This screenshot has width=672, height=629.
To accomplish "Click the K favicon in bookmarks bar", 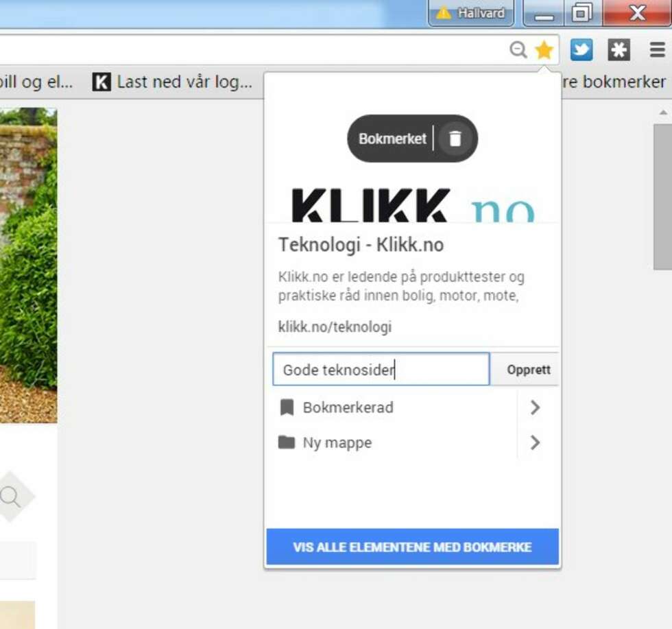I will 101,82.
